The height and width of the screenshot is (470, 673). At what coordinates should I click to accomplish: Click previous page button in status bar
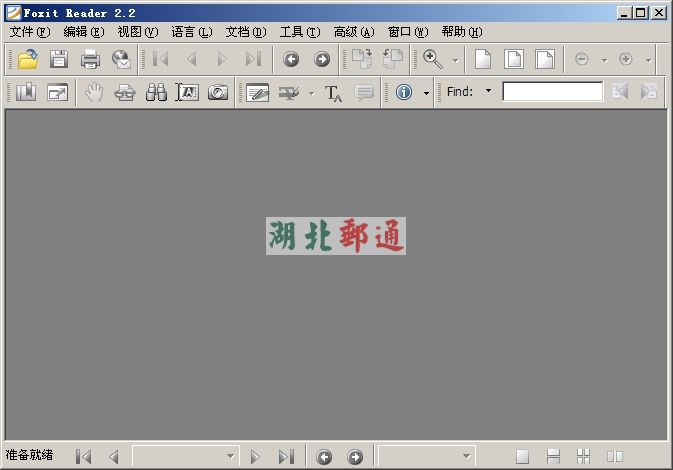click(x=114, y=456)
